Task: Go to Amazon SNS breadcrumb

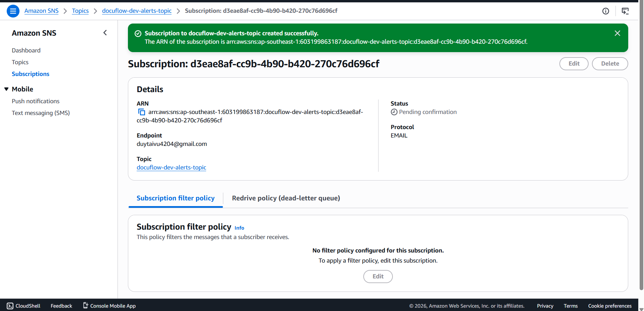Action: [41, 11]
